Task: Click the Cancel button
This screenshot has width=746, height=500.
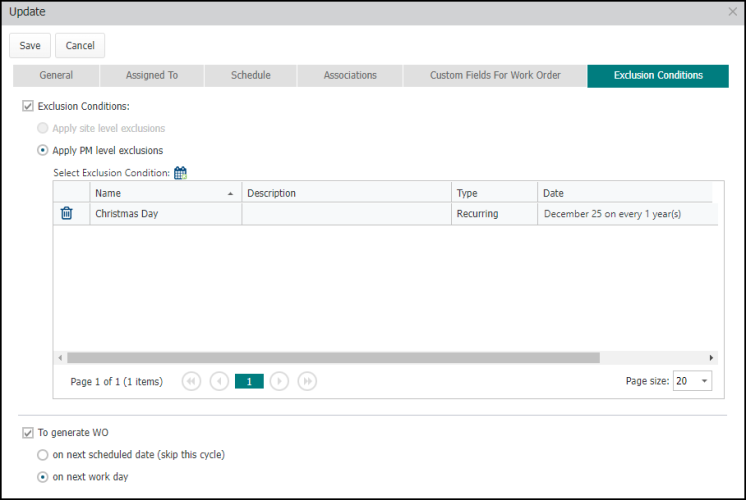Action: (x=80, y=46)
